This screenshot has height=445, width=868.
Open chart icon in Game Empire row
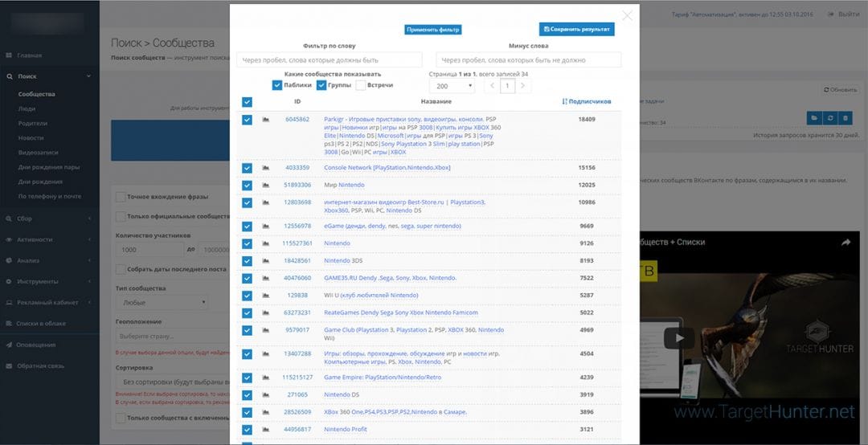[266, 378]
